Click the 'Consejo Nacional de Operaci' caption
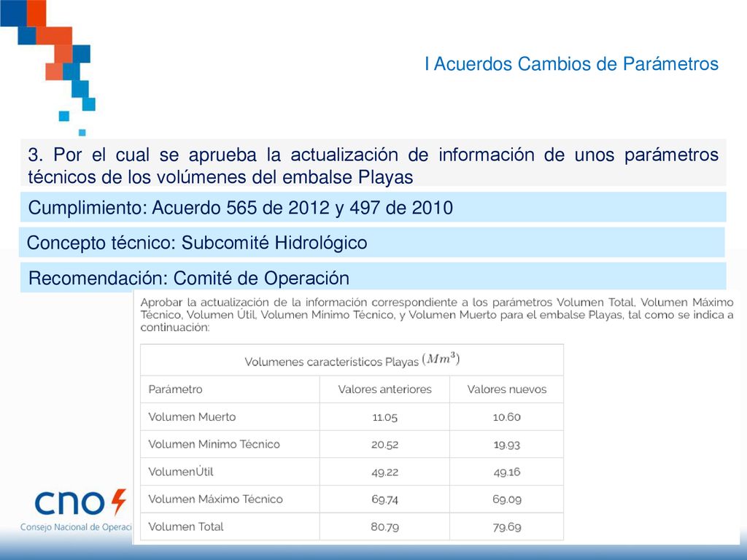The width and height of the screenshot is (747, 560). pos(76,527)
